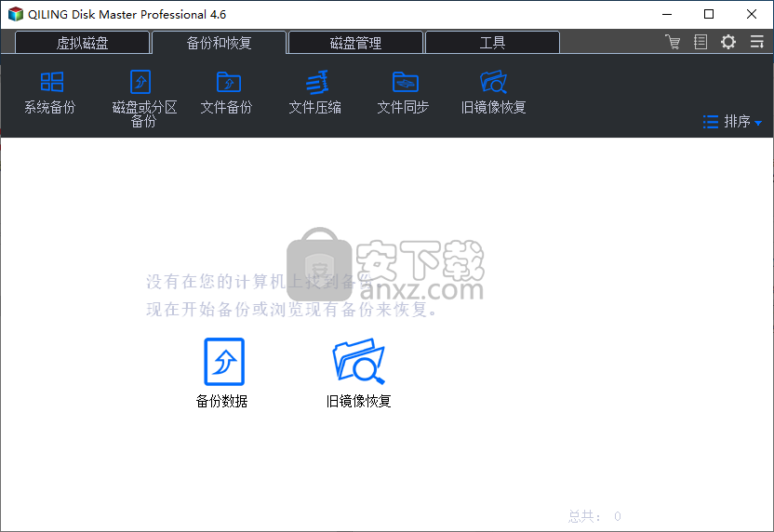Expand the 排序 sort dropdown
The image size is (774, 532).
[x=732, y=122]
